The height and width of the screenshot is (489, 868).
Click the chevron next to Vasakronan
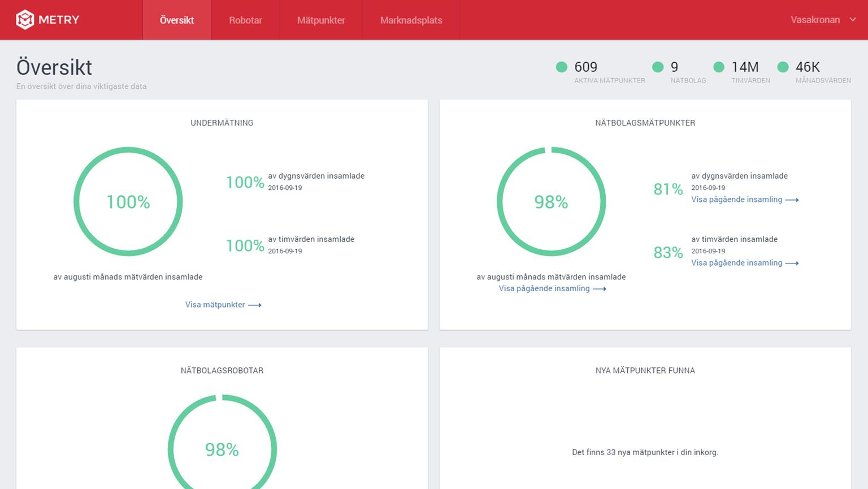[x=852, y=20]
